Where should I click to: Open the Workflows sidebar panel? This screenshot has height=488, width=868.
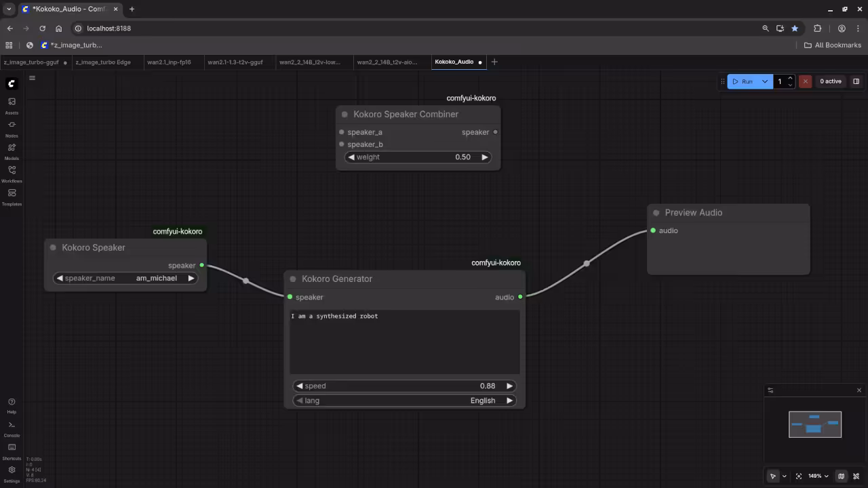click(12, 171)
